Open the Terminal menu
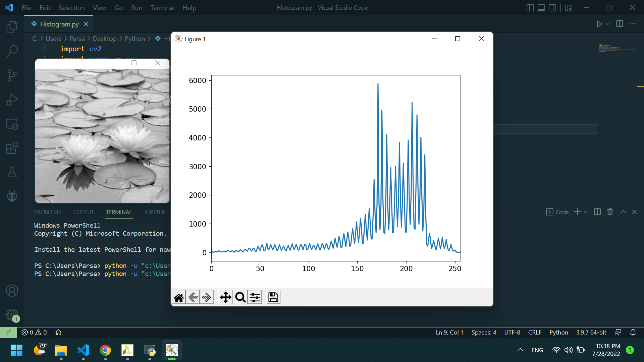Image resolution: width=644 pixels, height=362 pixels. (x=162, y=8)
